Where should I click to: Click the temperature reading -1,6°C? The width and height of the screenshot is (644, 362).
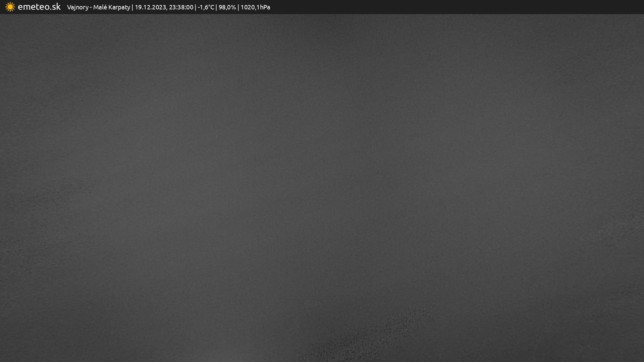point(206,7)
